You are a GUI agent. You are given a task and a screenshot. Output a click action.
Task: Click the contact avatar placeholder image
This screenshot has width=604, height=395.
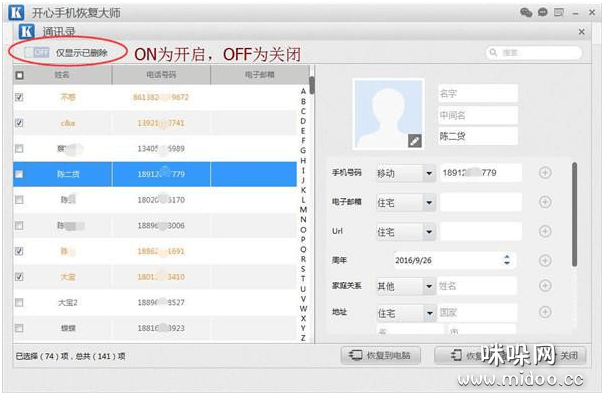pos(388,114)
